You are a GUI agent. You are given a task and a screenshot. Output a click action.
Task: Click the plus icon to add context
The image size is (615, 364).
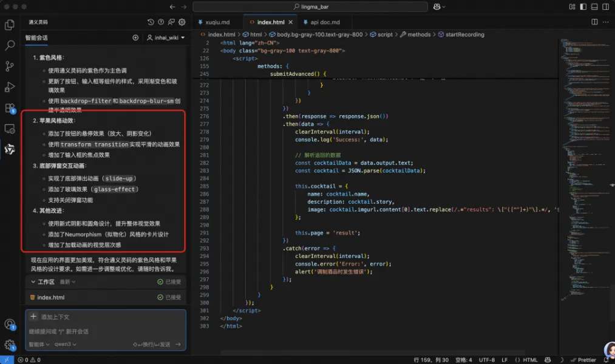tap(33, 317)
